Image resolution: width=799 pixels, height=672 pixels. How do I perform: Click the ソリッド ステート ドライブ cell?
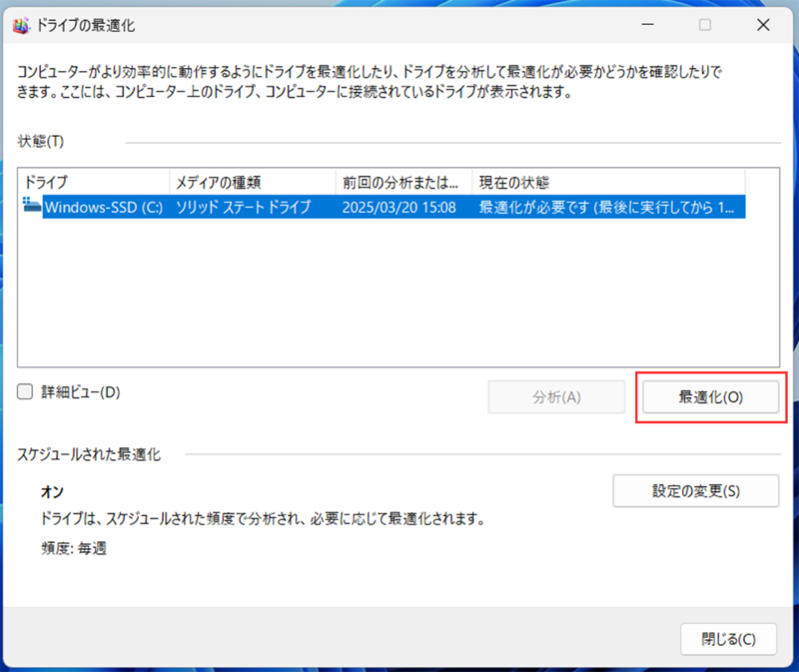click(x=243, y=207)
